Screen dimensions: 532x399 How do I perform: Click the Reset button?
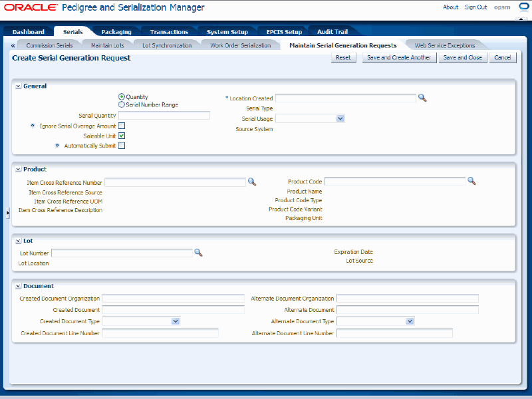point(343,58)
